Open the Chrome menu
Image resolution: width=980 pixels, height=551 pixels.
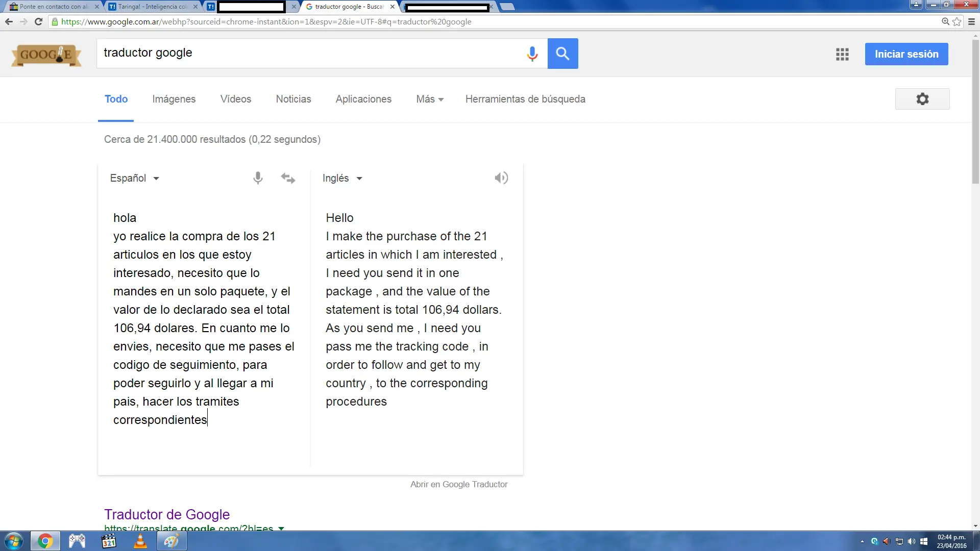[x=971, y=21]
